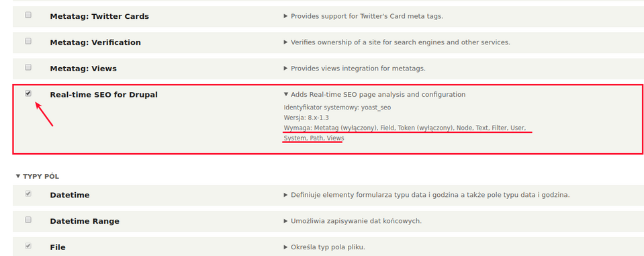Click the 'Wersja: 8.x-1.3' text
644x256 pixels.
[x=306, y=118]
